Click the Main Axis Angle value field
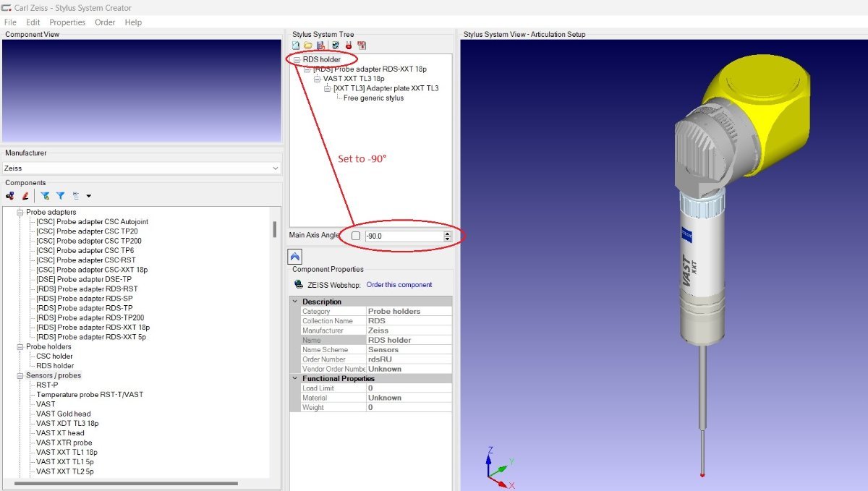 402,236
